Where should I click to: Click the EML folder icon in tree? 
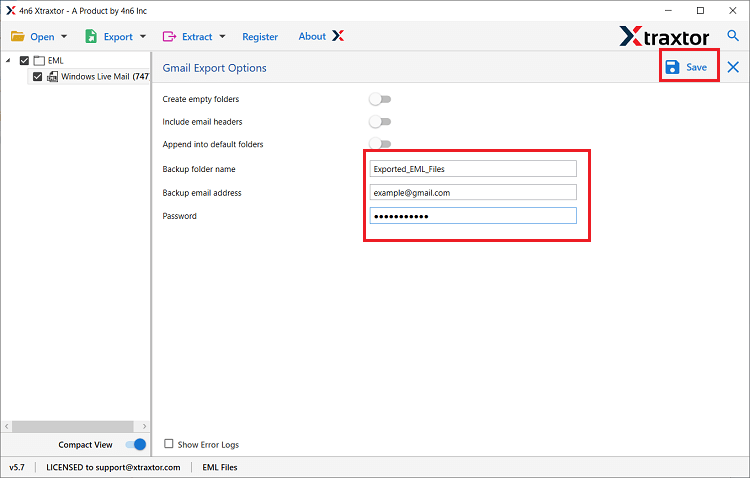click(x=39, y=60)
